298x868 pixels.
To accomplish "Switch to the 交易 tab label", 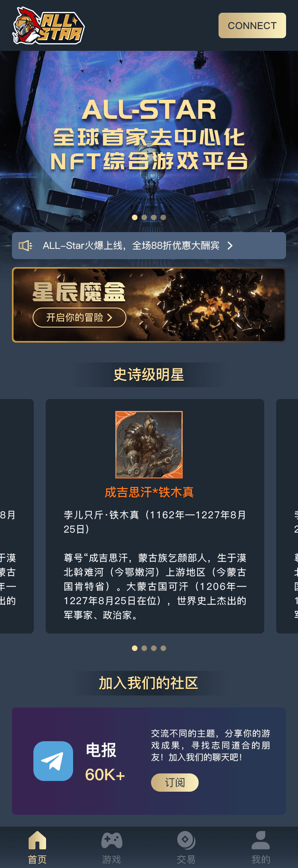I will click(186, 860).
